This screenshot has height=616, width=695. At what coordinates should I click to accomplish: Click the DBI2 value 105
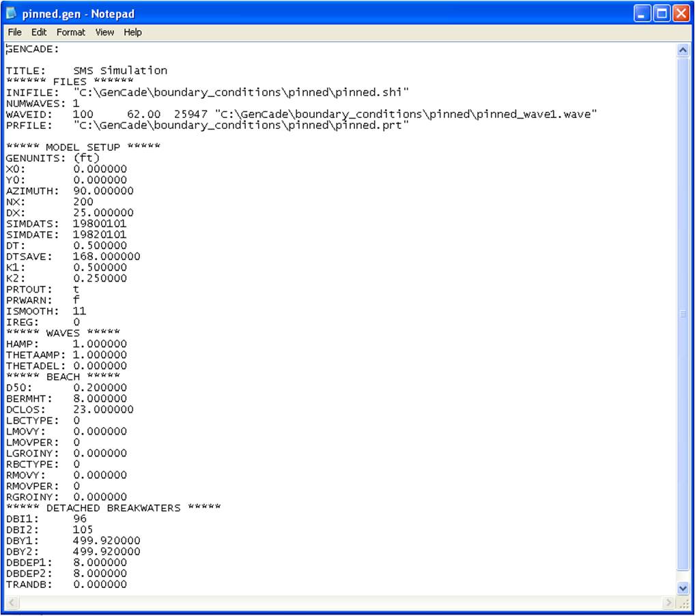pyautogui.click(x=83, y=529)
